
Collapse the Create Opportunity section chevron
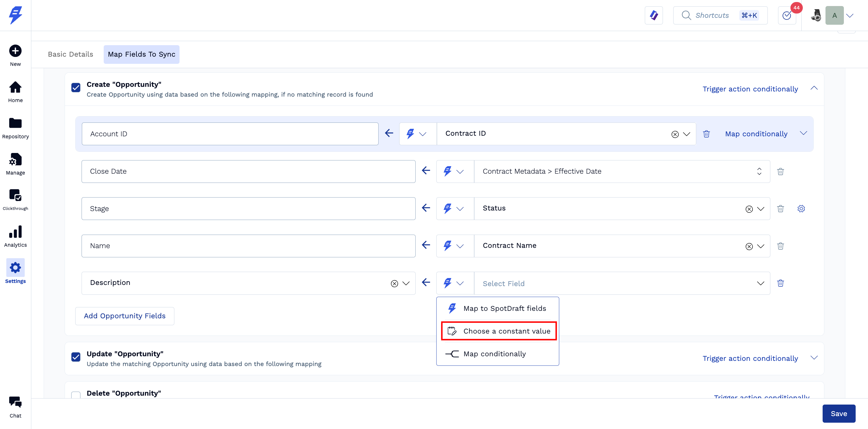(x=814, y=88)
